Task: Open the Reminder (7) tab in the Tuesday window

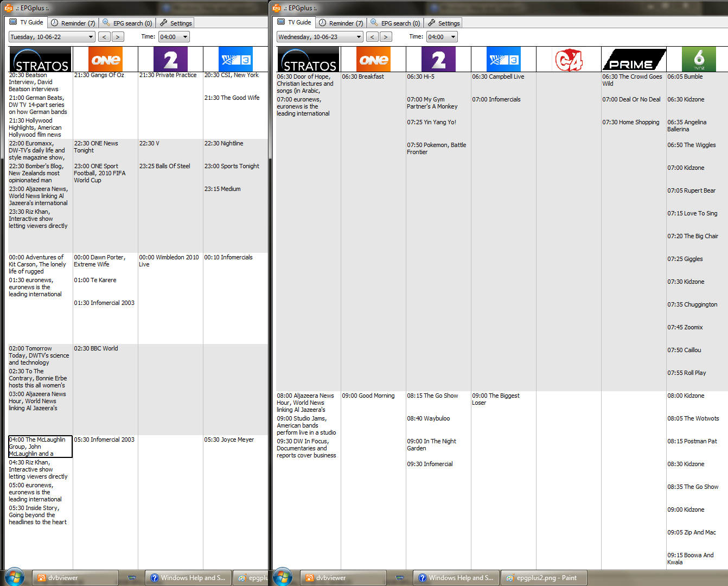Action: click(x=73, y=23)
